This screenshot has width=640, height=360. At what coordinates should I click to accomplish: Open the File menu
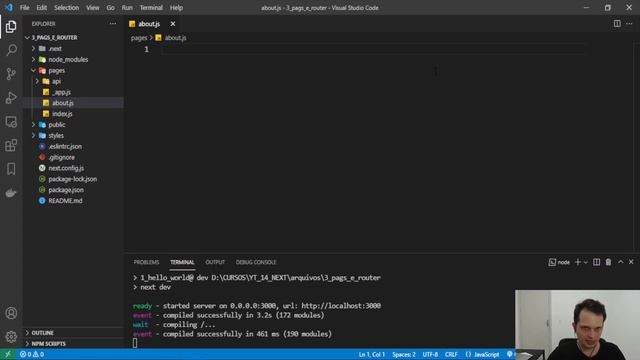24,8
